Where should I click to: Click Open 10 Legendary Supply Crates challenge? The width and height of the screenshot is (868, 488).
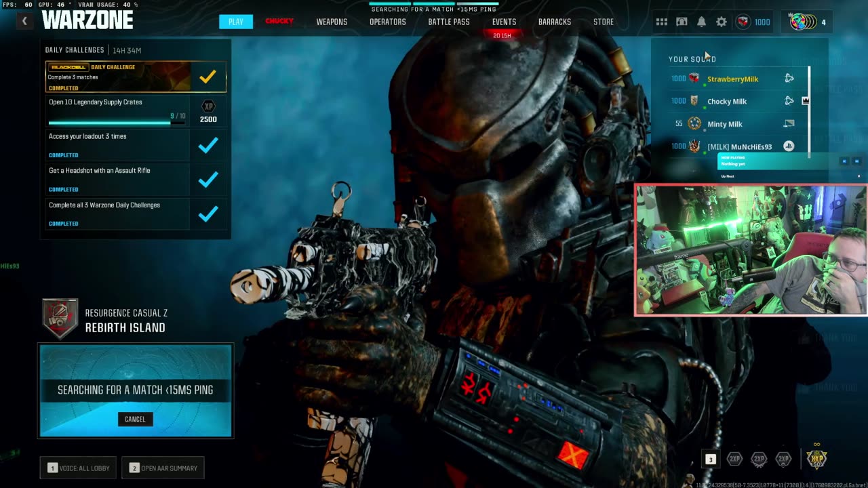136,111
